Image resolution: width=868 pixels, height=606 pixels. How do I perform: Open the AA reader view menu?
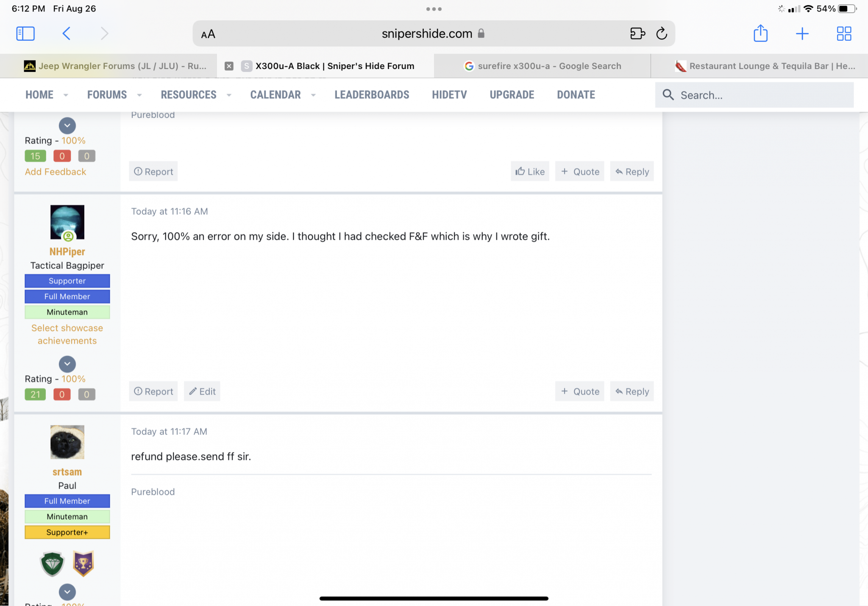(x=208, y=34)
